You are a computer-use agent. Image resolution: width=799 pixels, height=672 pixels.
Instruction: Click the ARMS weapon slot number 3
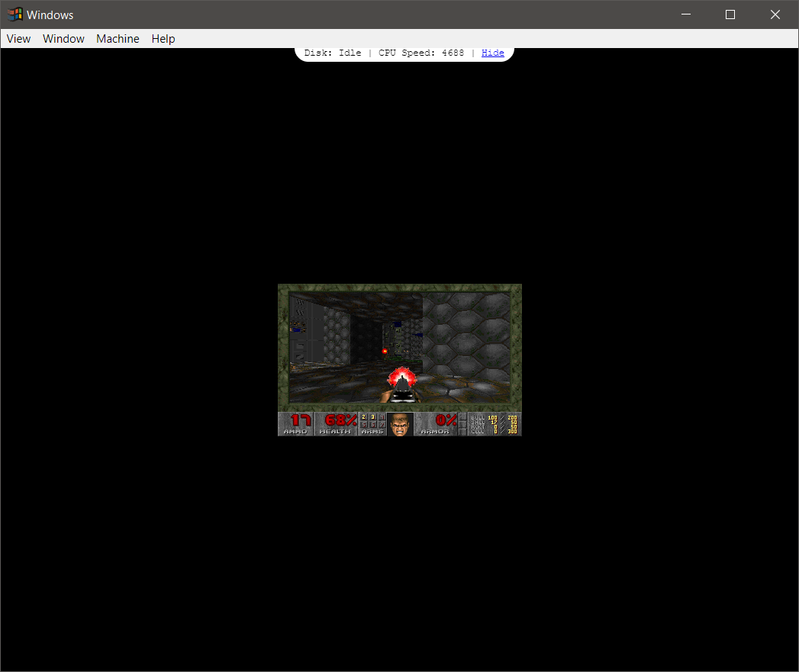click(373, 417)
